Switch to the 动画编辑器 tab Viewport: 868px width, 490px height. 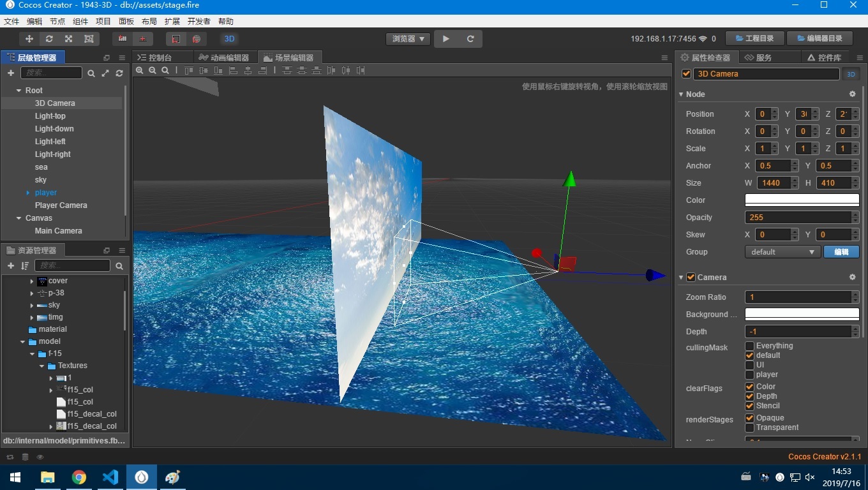click(225, 57)
